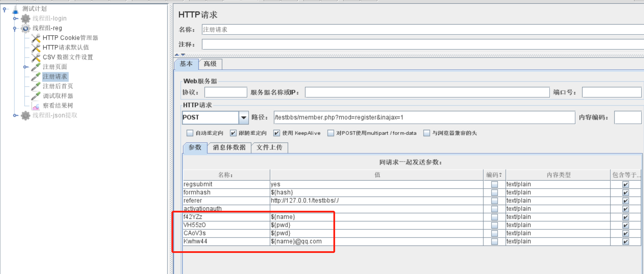Viewport: 644px width, 274px height.
Task: Click the gear icon of 线程组-login
Action: pyautogui.click(x=26, y=19)
